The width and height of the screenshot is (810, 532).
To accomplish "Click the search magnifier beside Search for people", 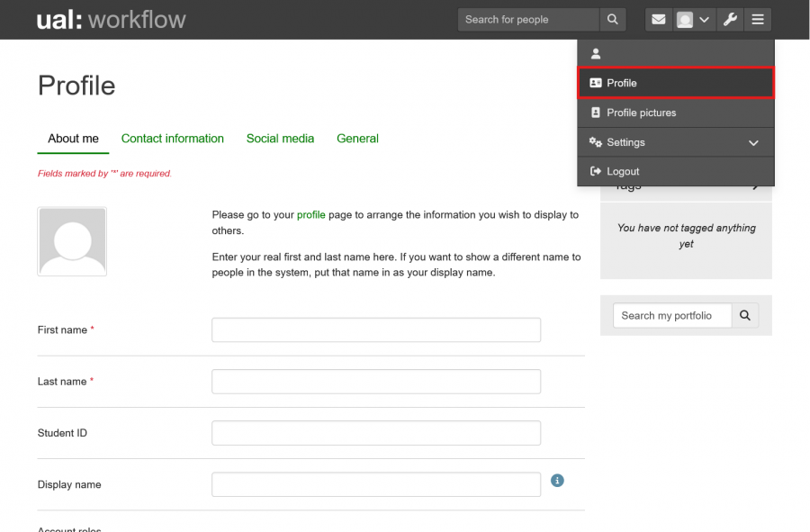I will point(613,19).
